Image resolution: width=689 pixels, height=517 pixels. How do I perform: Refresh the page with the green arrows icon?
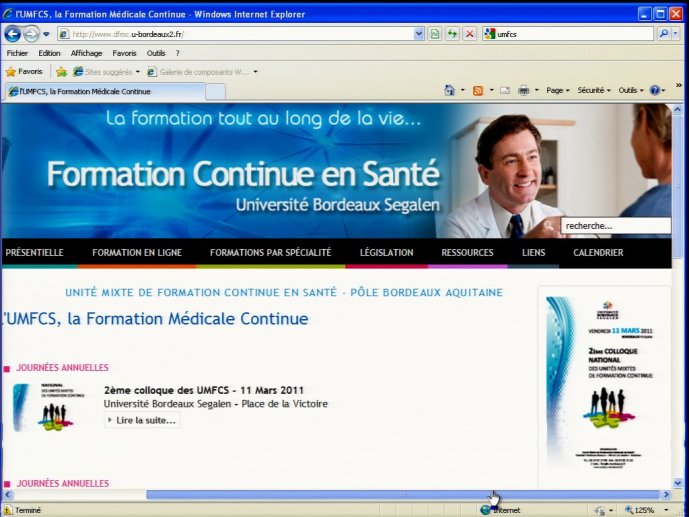tap(452, 34)
